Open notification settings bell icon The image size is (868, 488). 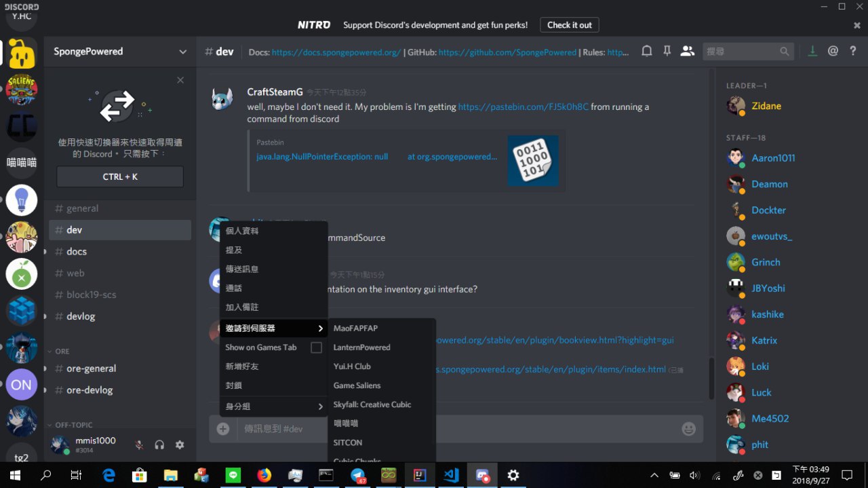647,51
